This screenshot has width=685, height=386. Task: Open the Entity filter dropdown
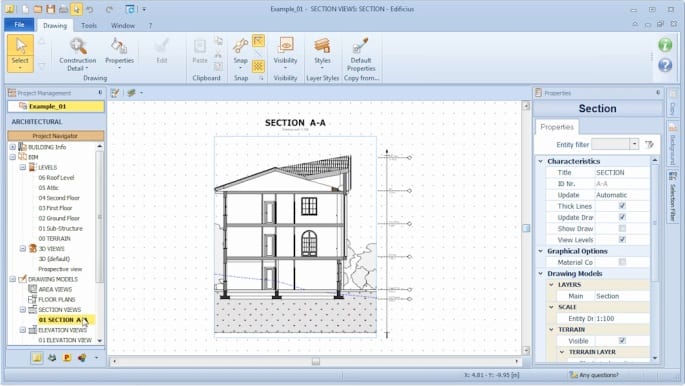click(x=634, y=144)
